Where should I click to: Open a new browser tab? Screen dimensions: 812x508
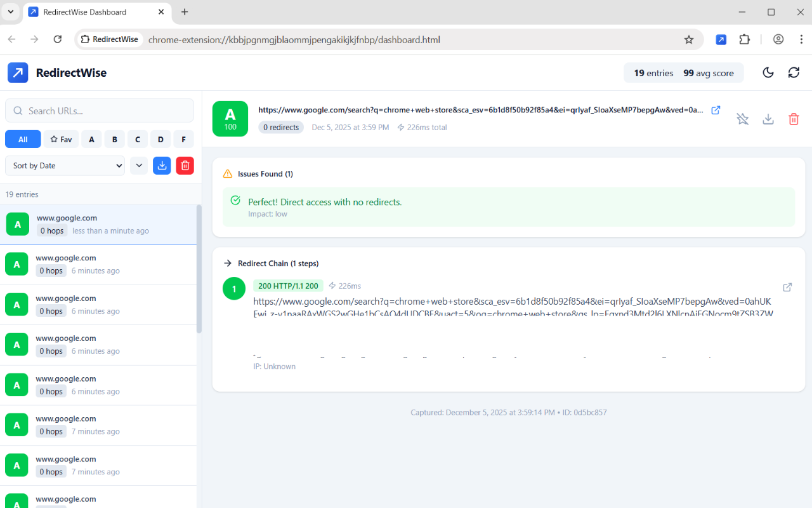tap(185, 12)
